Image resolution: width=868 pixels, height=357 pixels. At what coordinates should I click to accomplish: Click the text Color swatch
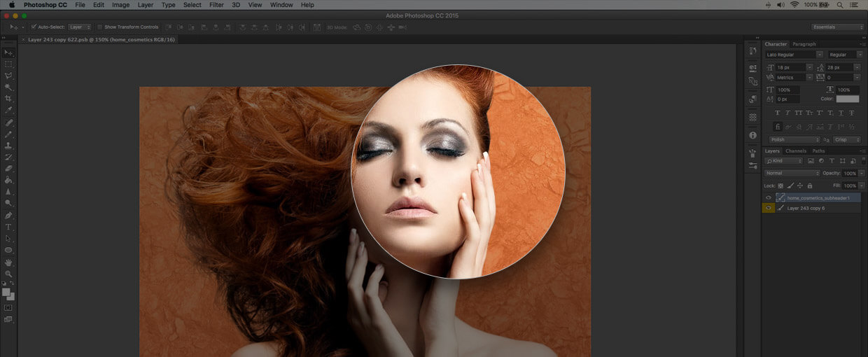click(847, 99)
